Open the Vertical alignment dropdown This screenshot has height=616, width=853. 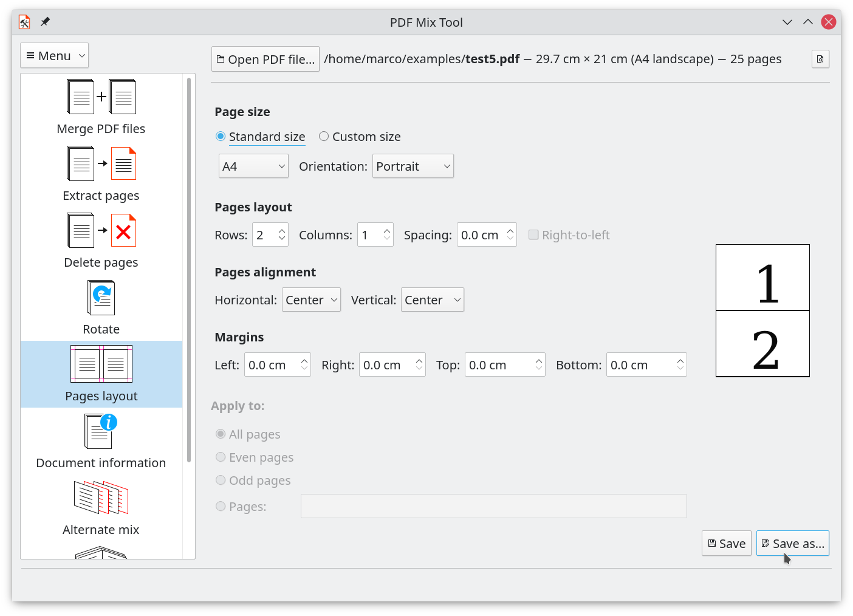432,300
